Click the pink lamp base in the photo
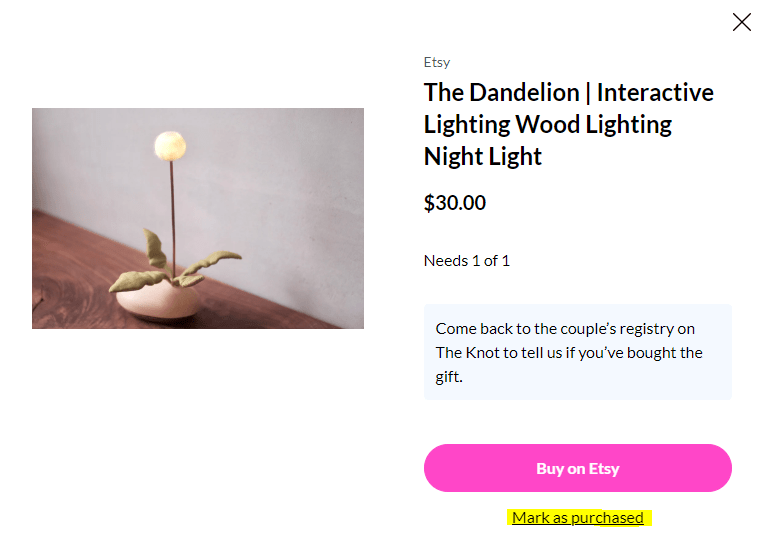This screenshot has height=557, width=767. (x=158, y=303)
